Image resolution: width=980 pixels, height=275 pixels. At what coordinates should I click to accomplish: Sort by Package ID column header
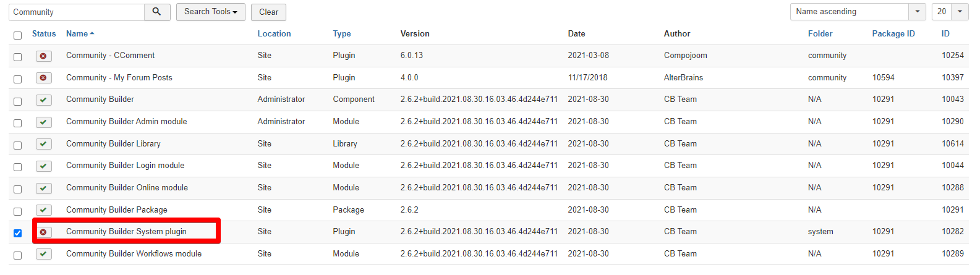click(x=893, y=33)
